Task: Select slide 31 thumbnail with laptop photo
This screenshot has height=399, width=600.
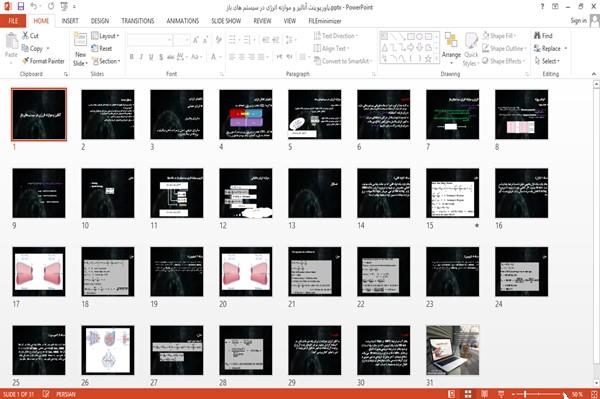Action: tap(453, 350)
